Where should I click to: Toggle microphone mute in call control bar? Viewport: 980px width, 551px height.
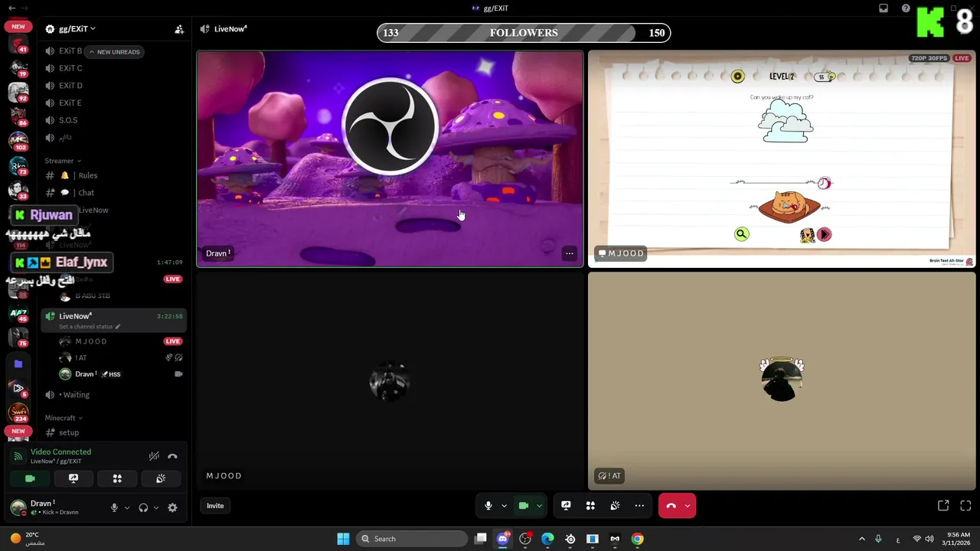coord(488,506)
